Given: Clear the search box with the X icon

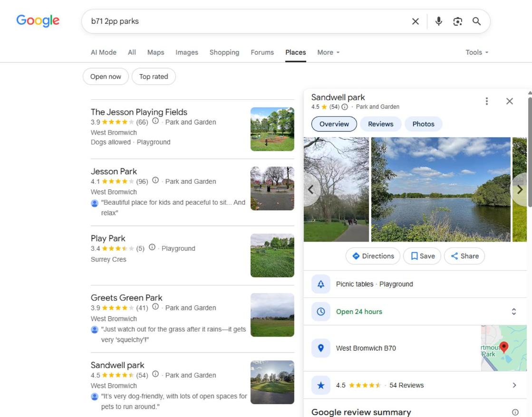Looking at the screenshot, I should tap(416, 21).
